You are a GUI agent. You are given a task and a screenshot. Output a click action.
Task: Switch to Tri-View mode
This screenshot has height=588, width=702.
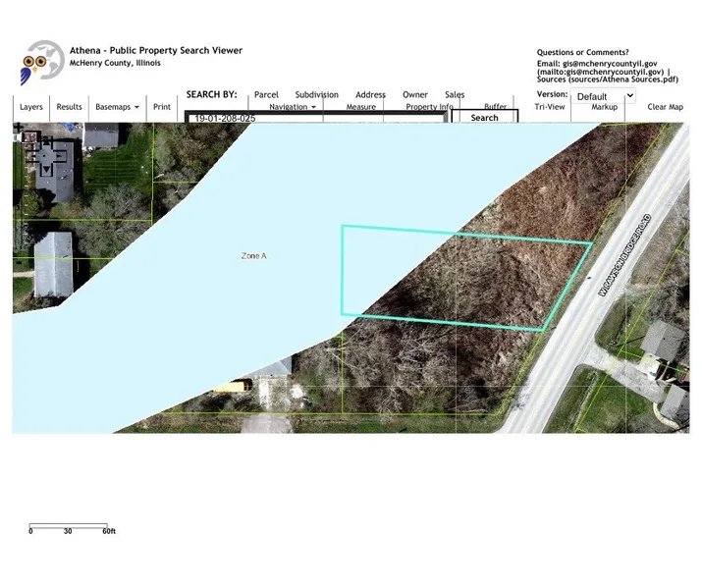[550, 107]
